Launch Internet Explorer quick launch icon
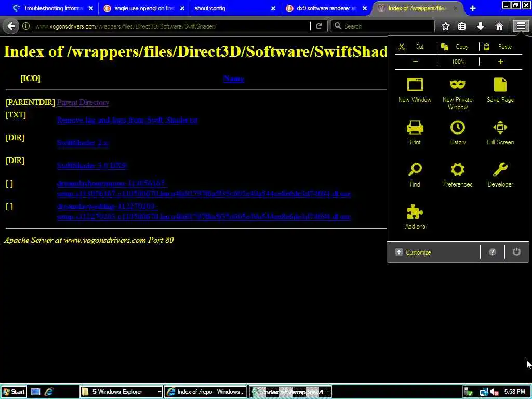532x399 pixels. click(49, 392)
